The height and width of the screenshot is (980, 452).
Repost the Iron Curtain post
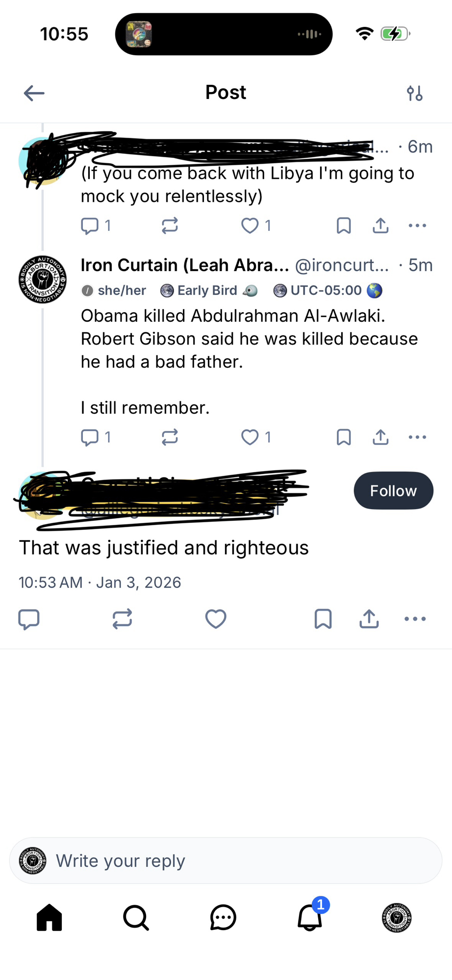[170, 437]
